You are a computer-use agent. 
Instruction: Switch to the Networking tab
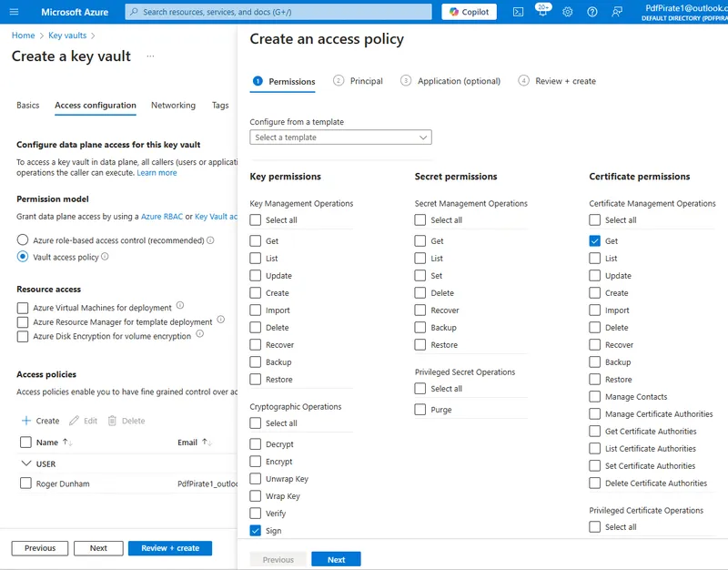point(173,106)
